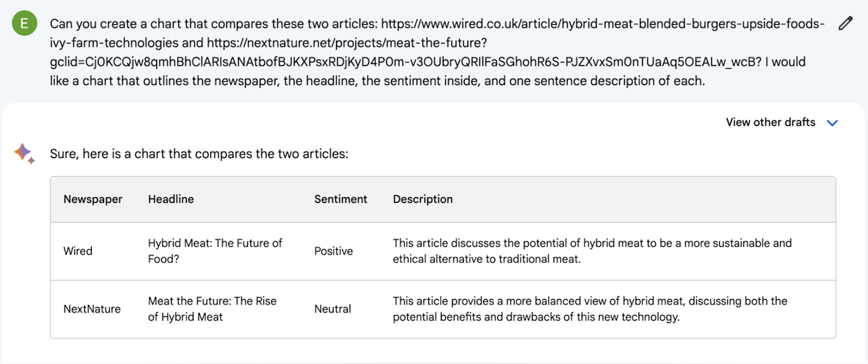868x364 pixels.
Task: Click 'Sure, here is a chart' response text
Action: pos(199,154)
